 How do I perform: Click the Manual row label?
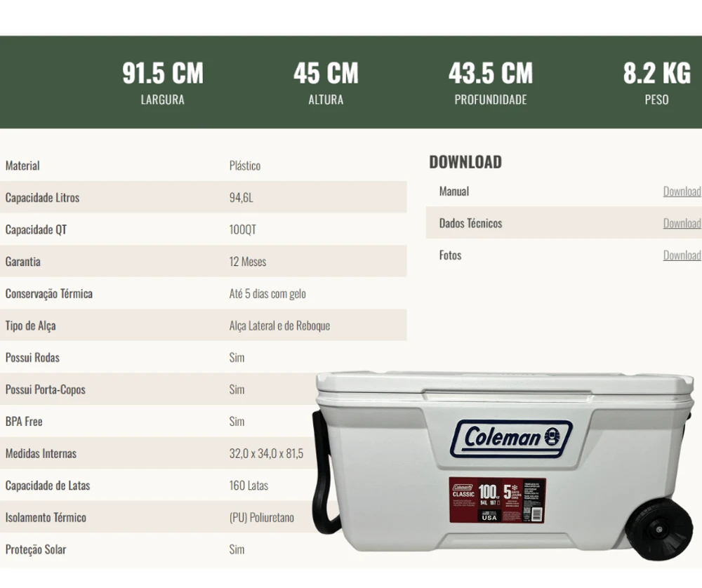454,192
